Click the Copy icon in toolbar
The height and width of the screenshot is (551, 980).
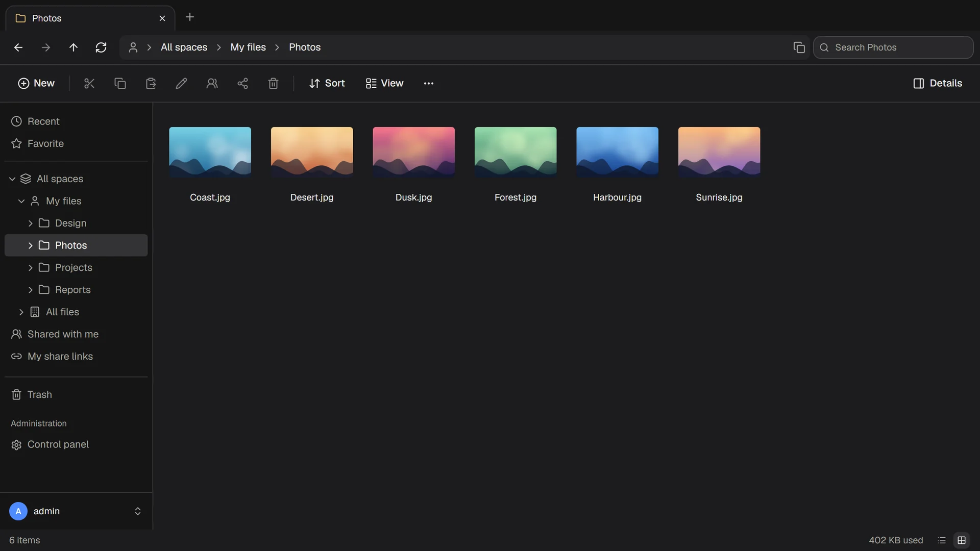pyautogui.click(x=120, y=83)
